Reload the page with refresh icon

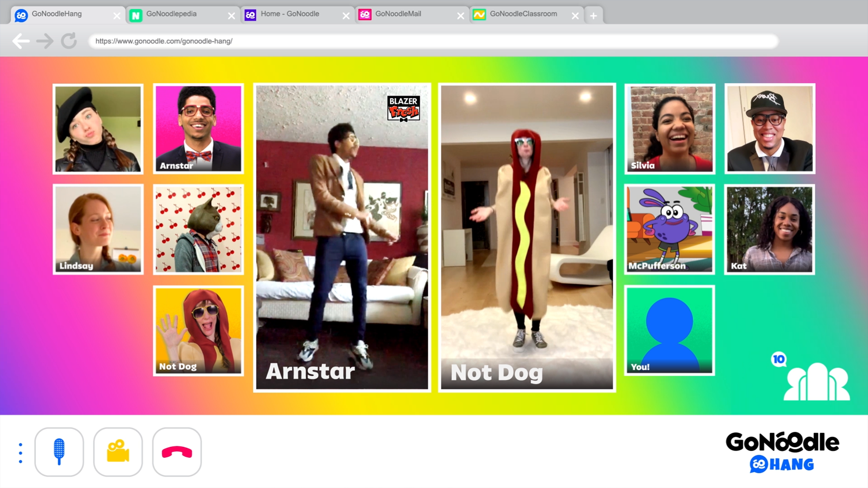(69, 41)
